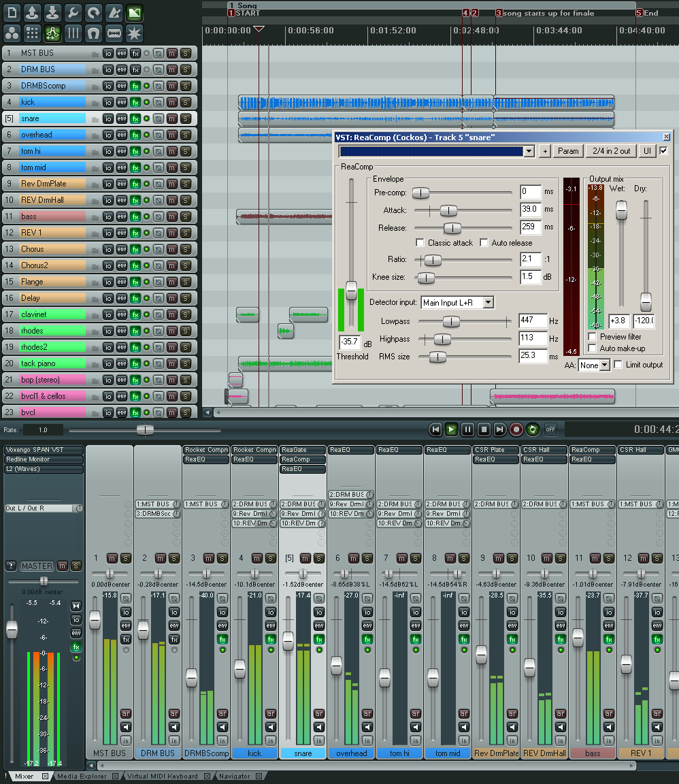Image resolution: width=679 pixels, height=784 pixels.
Task: Jump to project start in the transport
Action: [x=435, y=429]
